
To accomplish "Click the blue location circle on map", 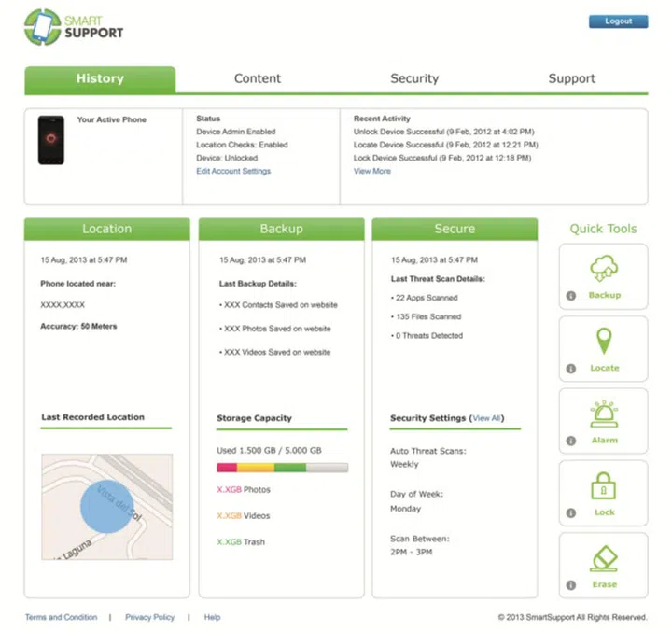I will [106, 506].
